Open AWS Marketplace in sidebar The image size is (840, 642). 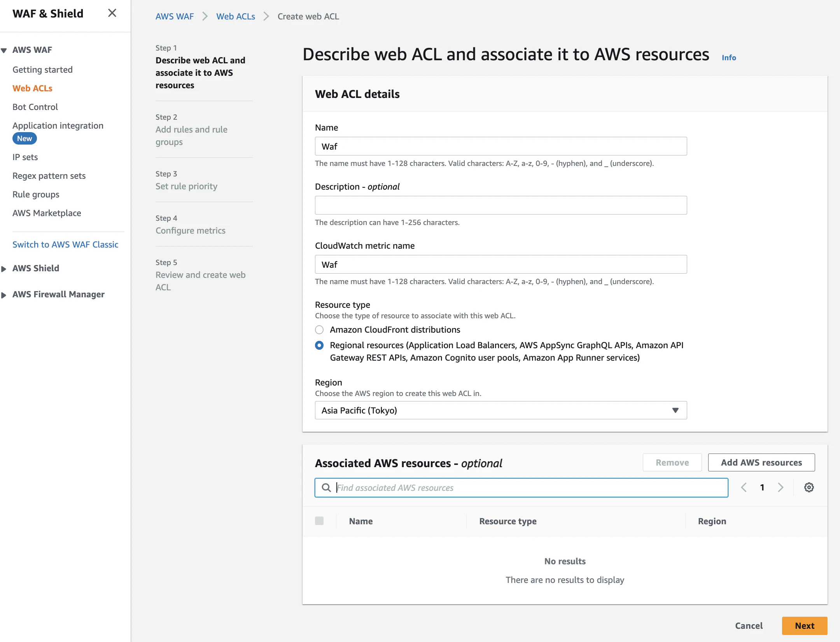click(47, 213)
